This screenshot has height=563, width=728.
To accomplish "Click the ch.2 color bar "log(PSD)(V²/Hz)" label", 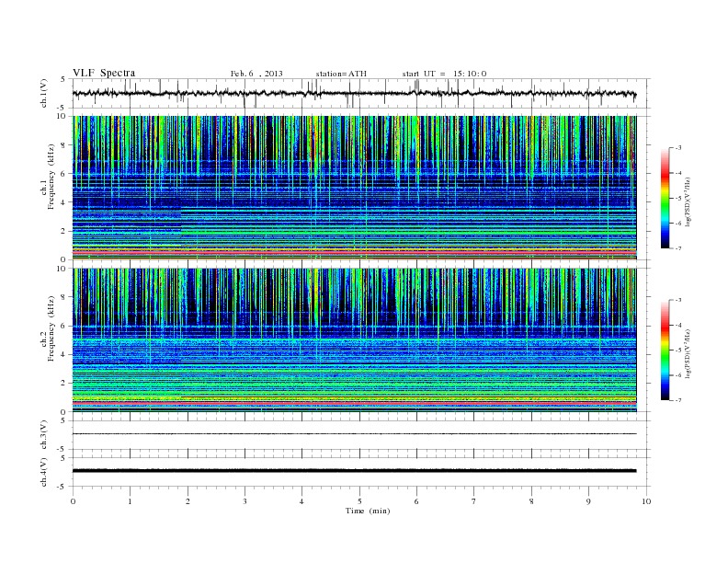I will [x=688, y=353].
